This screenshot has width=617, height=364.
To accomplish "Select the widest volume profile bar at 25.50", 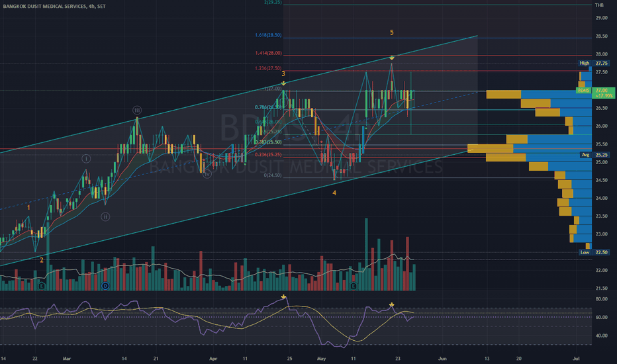I will (x=530, y=148).
